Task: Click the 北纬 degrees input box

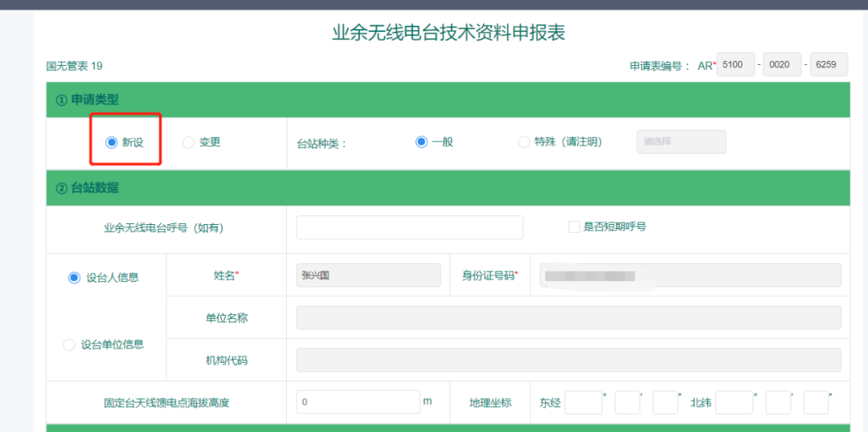Action: pos(734,402)
